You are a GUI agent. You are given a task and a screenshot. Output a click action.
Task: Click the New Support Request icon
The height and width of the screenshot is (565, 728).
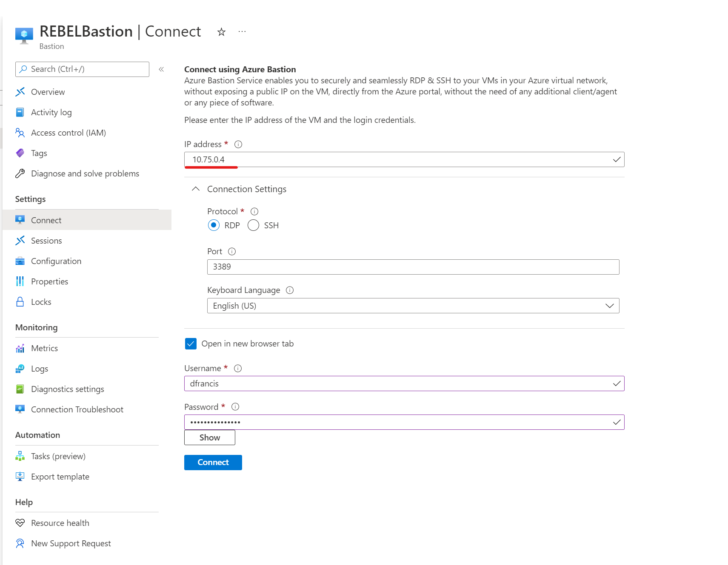[20, 543]
